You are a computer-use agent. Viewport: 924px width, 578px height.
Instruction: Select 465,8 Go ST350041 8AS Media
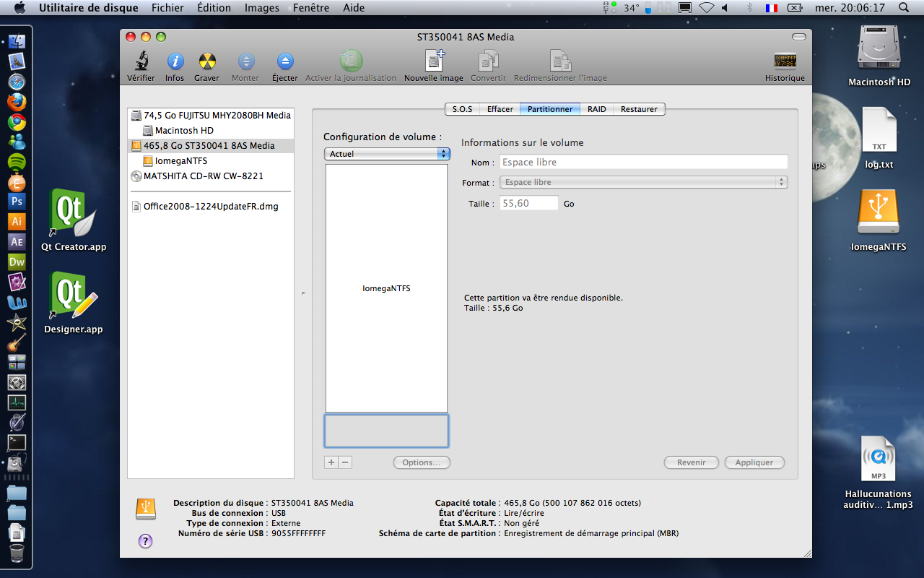tap(211, 145)
